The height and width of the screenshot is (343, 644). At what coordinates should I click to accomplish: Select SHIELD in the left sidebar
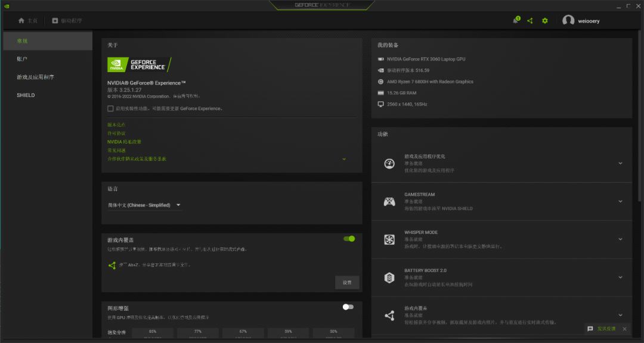click(x=25, y=95)
